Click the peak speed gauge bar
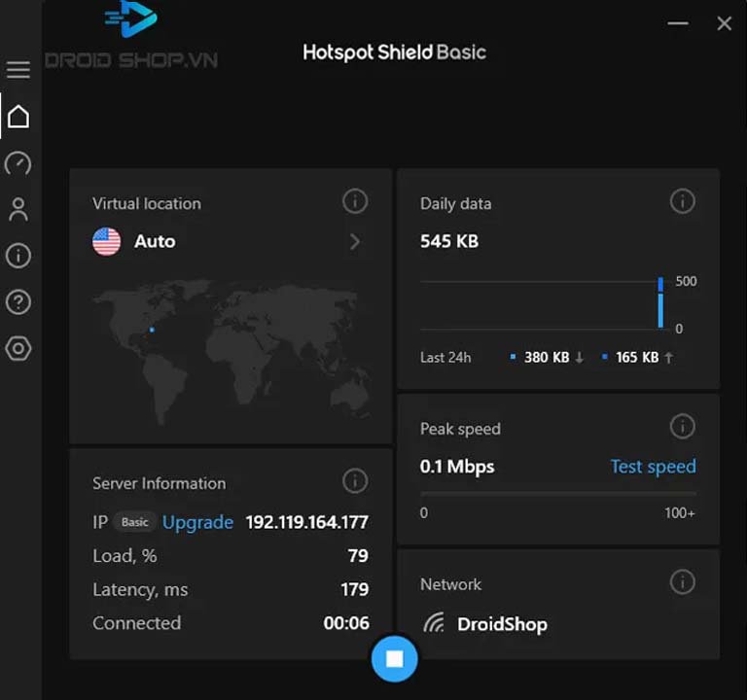Viewport: 747px width, 700px height. [558, 494]
